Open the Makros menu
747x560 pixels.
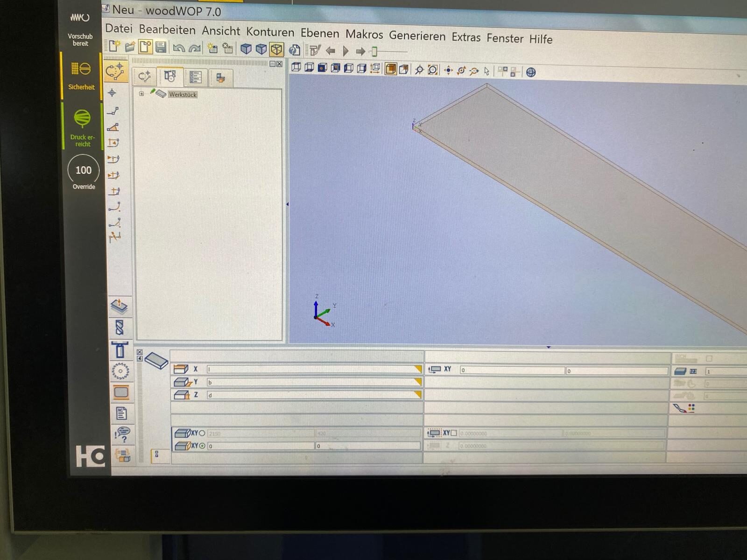pyautogui.click(x=364, y=35)
